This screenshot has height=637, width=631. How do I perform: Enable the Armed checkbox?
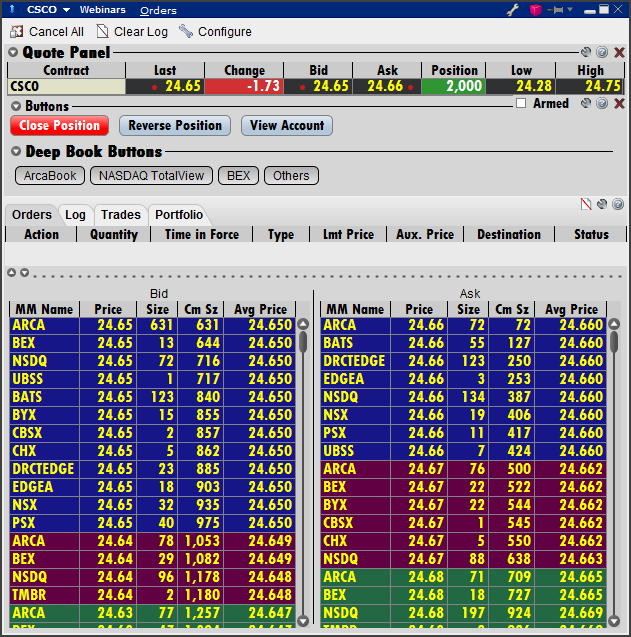pos(521,104)
